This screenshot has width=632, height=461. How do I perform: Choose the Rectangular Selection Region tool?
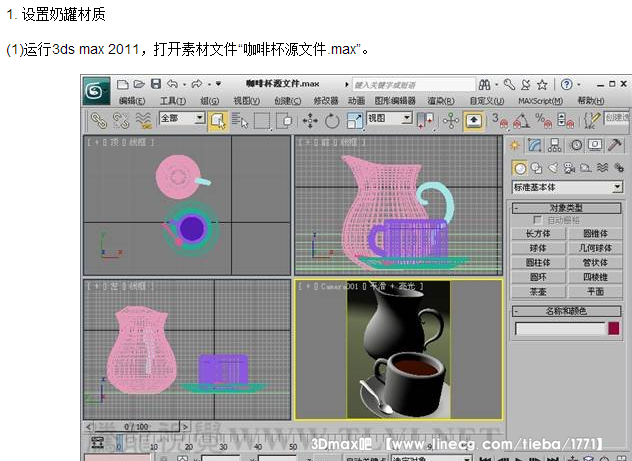coord(262,120)
